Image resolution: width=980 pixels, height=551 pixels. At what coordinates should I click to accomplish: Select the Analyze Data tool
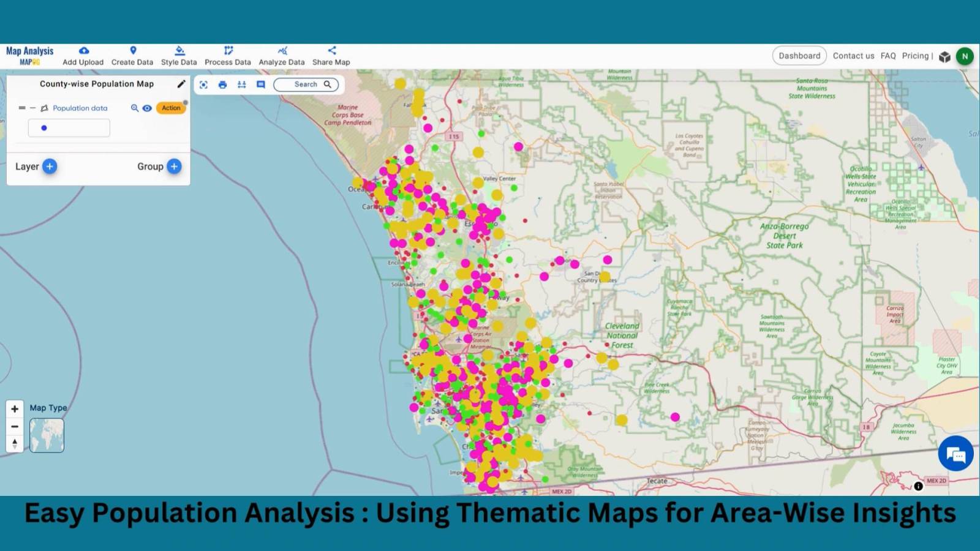[282, 55]
